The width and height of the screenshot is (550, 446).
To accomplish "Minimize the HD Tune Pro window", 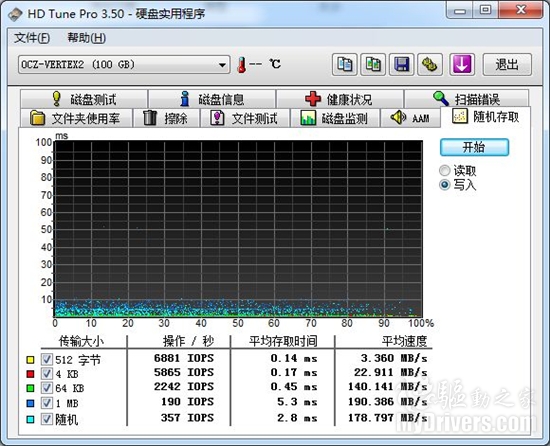I will (x=460, y=11).
